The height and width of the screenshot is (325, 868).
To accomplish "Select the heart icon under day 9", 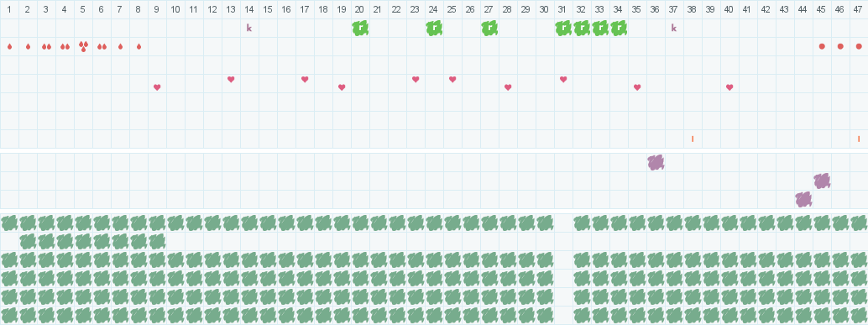I will pos(157,87).
